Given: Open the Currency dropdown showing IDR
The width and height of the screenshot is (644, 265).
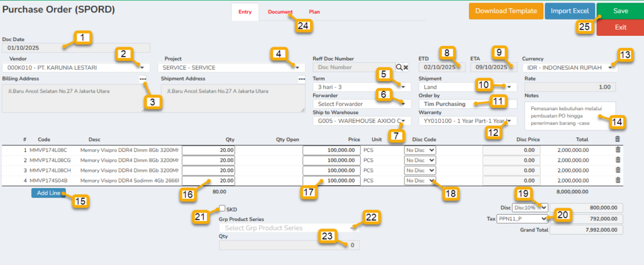Looking at the screenshot, I should coord(609,67).
